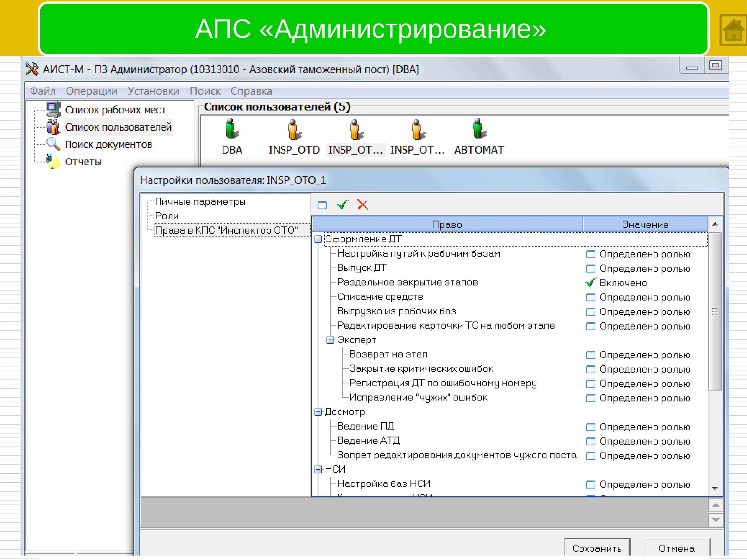
Task: Toggle value for Списание средств right
Action: [590, 297]
